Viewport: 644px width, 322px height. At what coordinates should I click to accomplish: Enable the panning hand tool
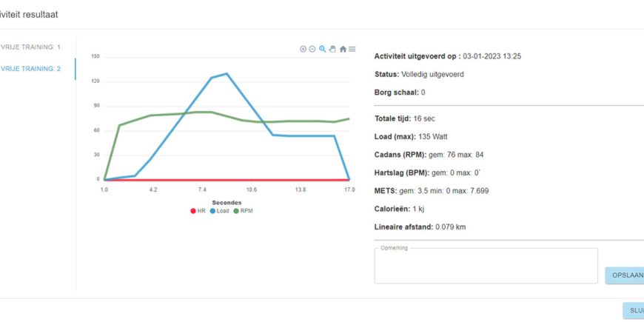[x=332, y=49]
